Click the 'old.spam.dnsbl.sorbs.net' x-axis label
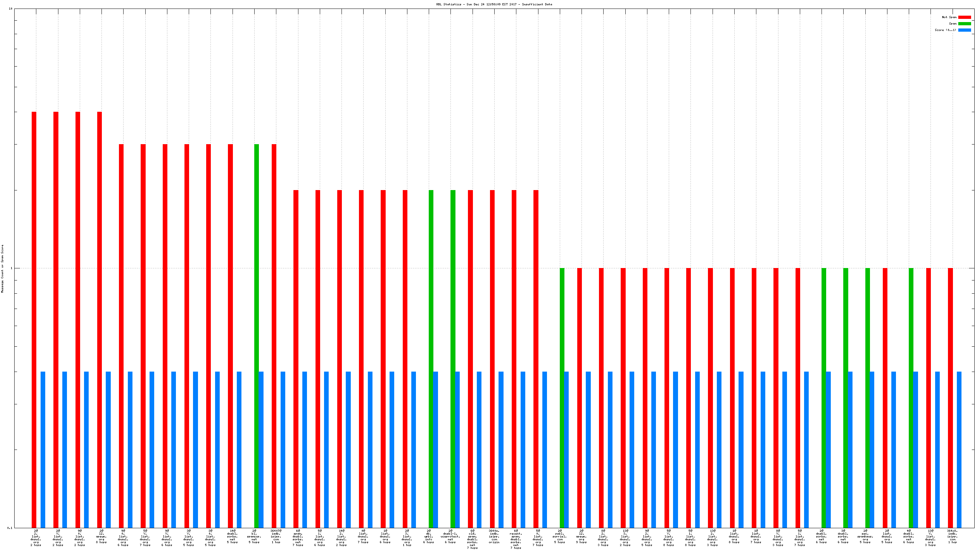The image size is (980, 551). coord(472,539)
